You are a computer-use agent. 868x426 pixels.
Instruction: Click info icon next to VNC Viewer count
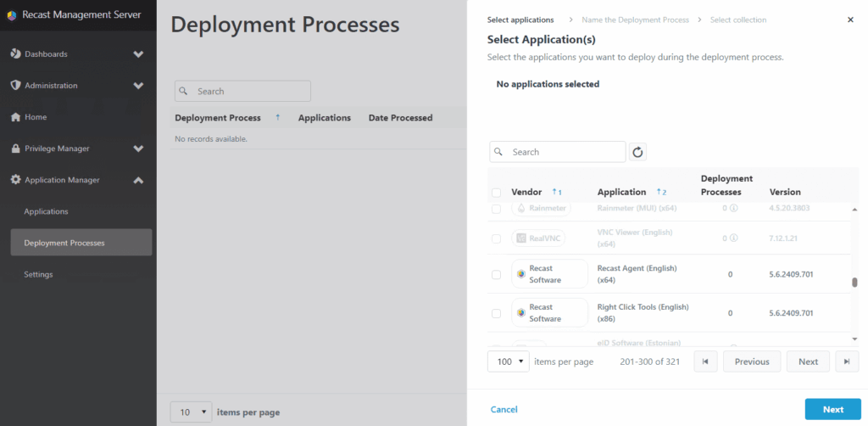pos(736,238)
